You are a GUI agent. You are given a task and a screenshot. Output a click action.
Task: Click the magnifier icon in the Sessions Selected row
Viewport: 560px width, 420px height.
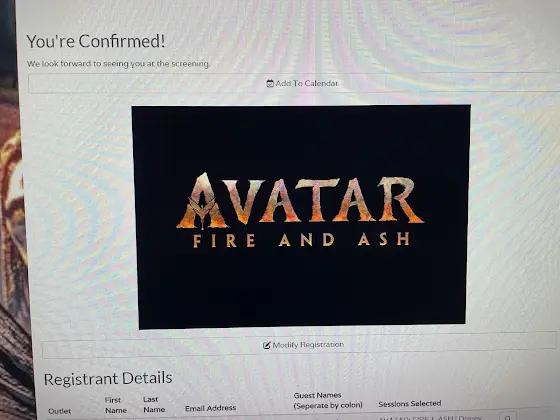[508, 417]
